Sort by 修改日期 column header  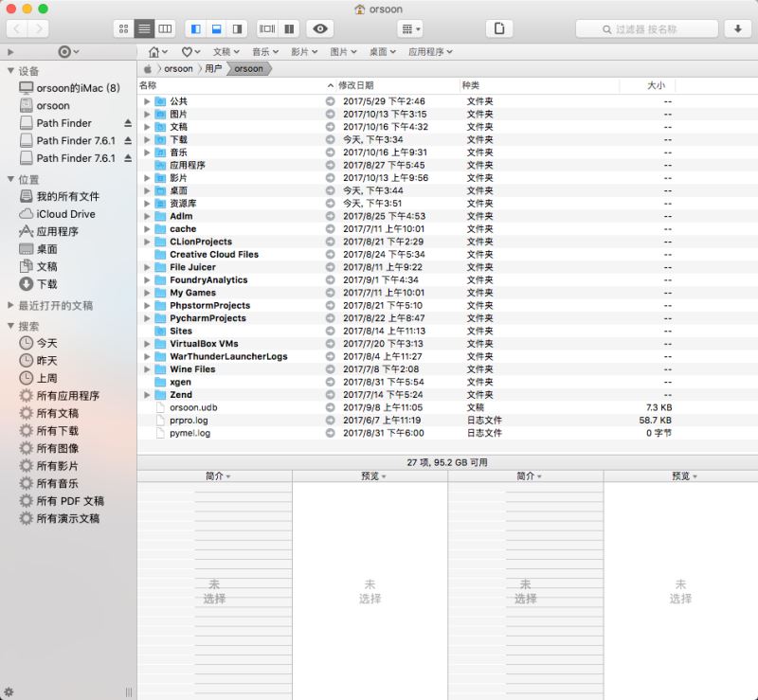point(396,85)
